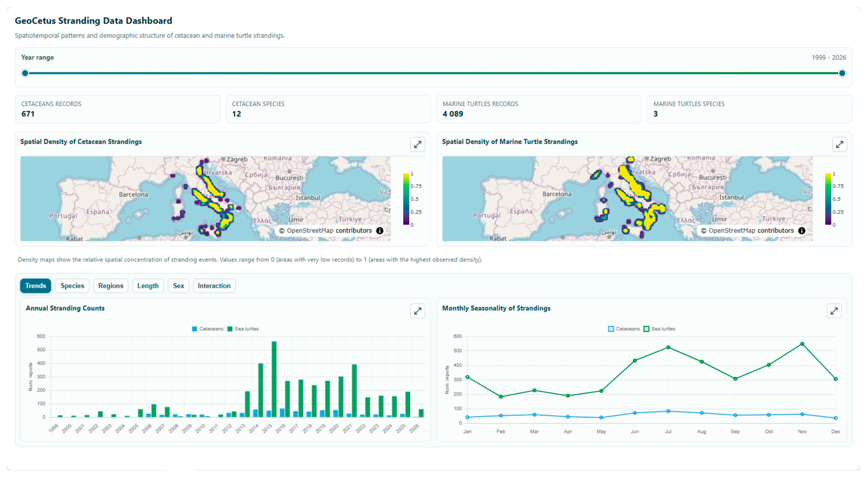Open attribution info icon on turtle map

tap(802, 231)
